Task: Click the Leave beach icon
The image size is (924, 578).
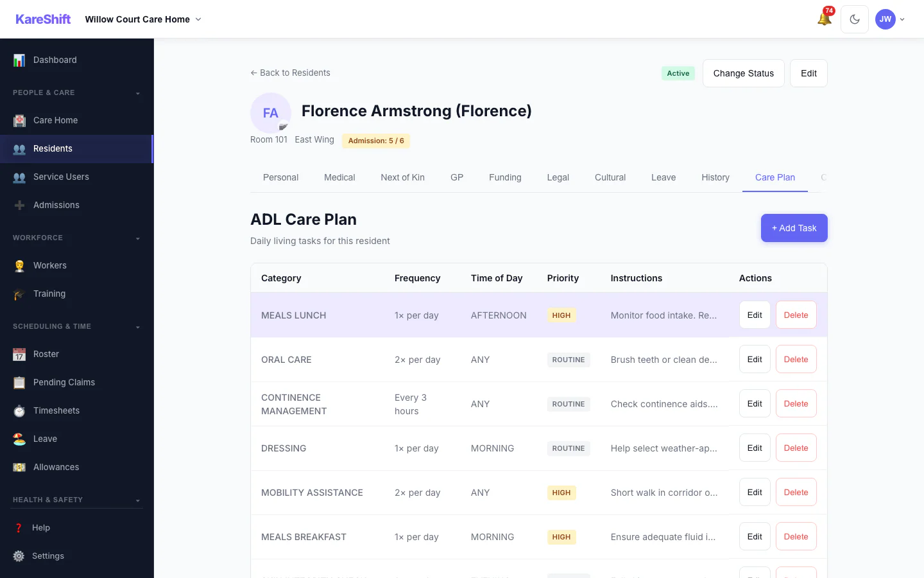Action: click(19, 439)
